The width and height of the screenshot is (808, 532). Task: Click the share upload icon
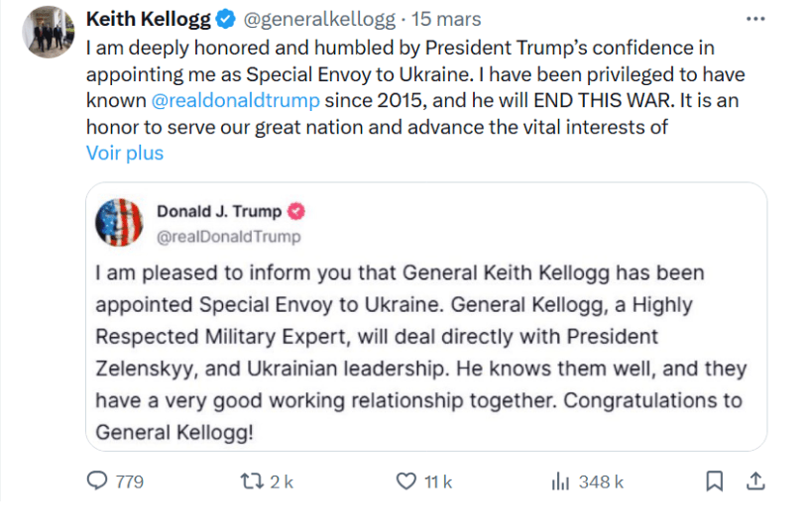[754, 481]
